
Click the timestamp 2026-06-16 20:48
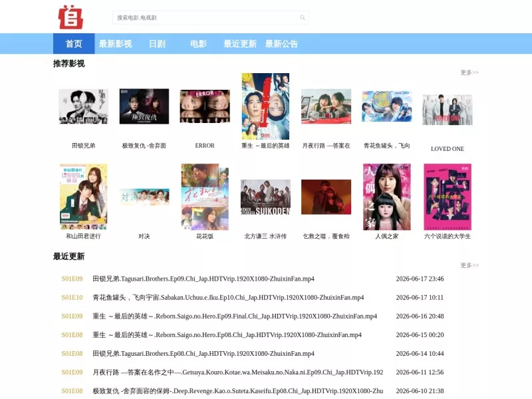click(x=420, y=317)
